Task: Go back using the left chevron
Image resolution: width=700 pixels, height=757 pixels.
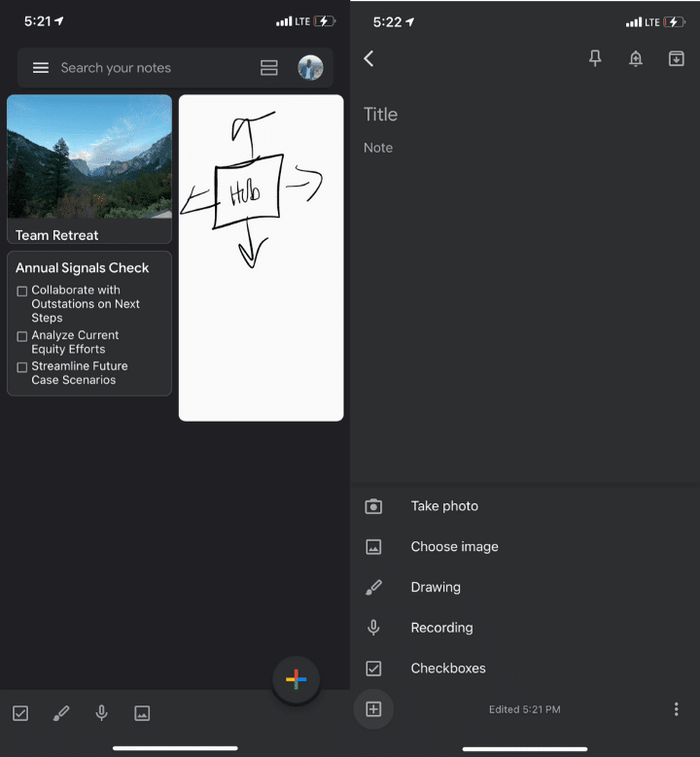Action: 369,58
